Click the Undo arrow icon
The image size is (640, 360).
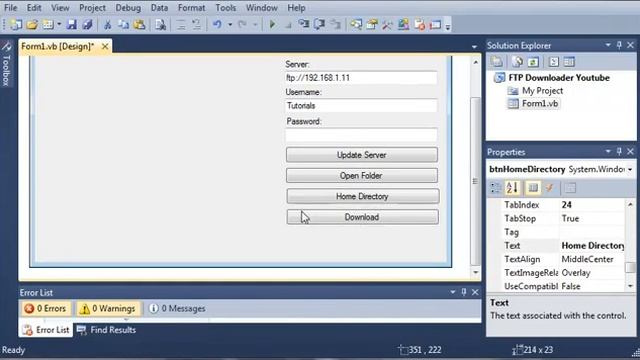pyautogui.click(x=217, y=24)
